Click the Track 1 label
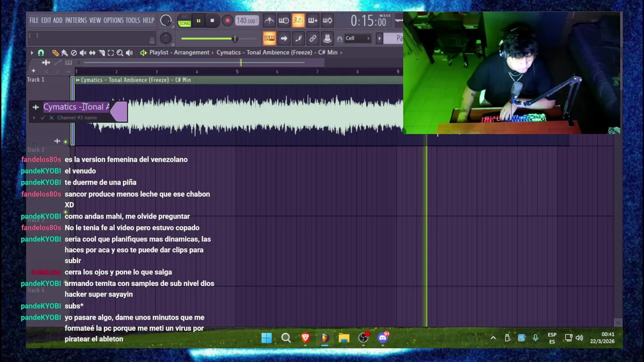 pos(36,79)
